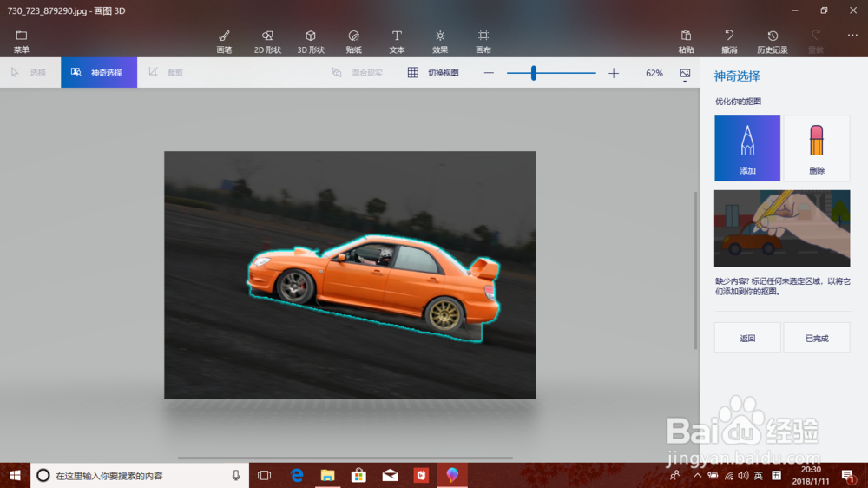868x488 pixels.
Task: Launch Microsoft Edge from the taskbar
Action: (297, 475)
